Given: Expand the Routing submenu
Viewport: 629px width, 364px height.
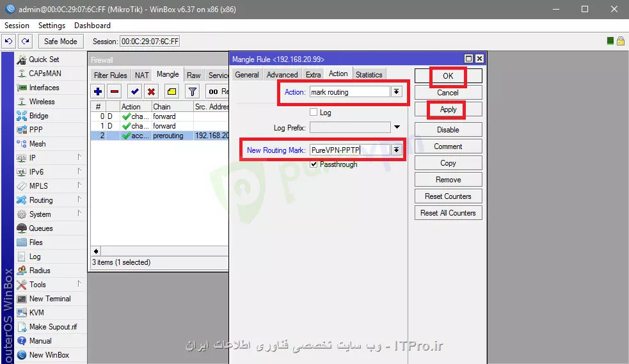Looking at the screenshot, I should (79, 199).
